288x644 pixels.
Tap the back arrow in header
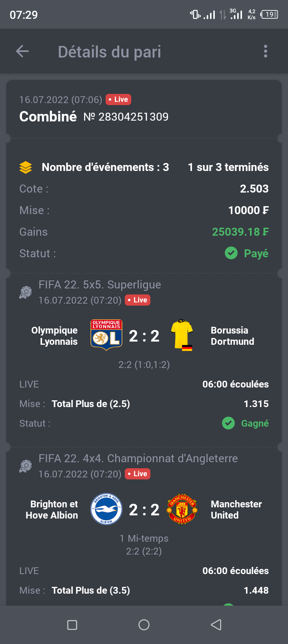coord(22,52)
